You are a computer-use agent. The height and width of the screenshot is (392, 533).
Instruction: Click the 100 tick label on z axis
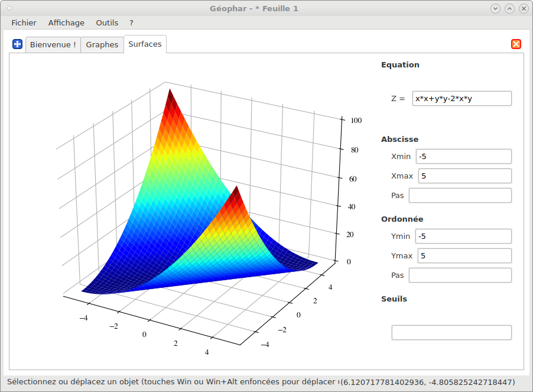click(356, 121)
